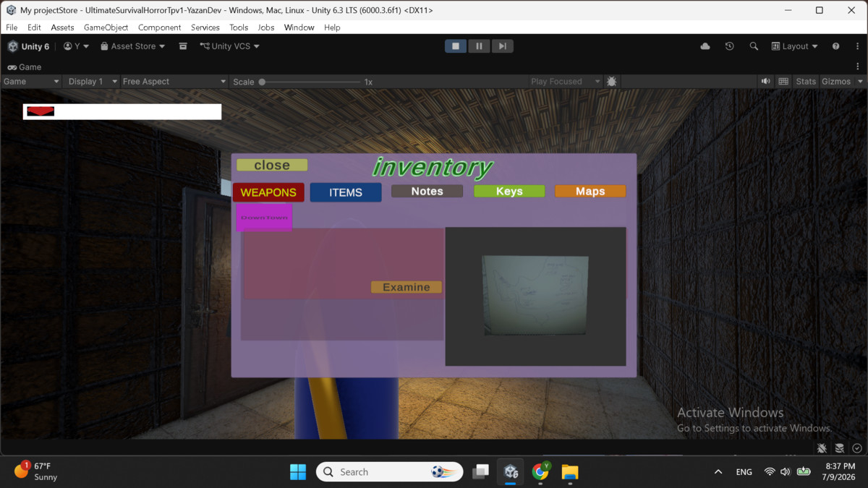Open Task View on the taskbar
Screen dimensions: 868x488
coord(480,472)
